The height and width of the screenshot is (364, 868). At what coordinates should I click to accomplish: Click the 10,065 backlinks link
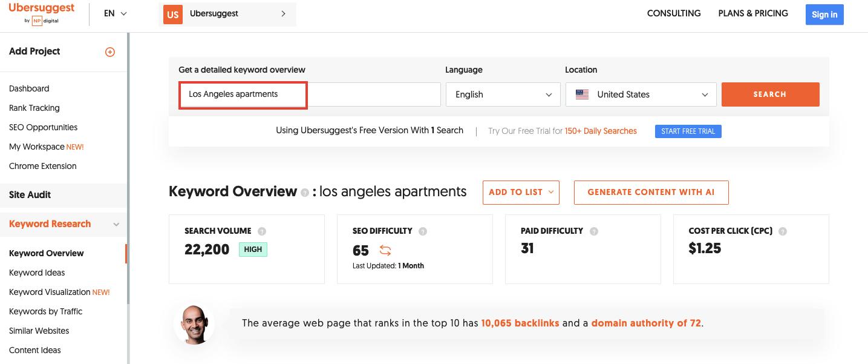[520, 323]
